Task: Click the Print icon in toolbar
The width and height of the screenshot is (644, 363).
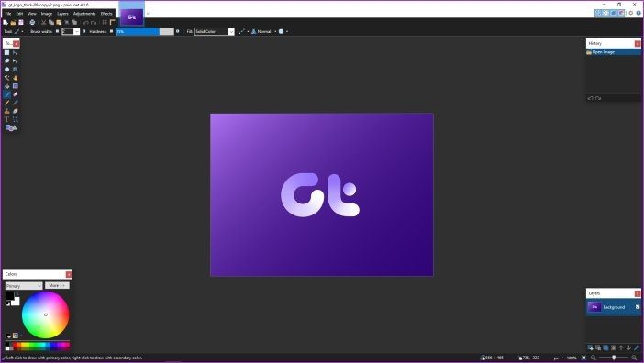Action: point(32,23)
